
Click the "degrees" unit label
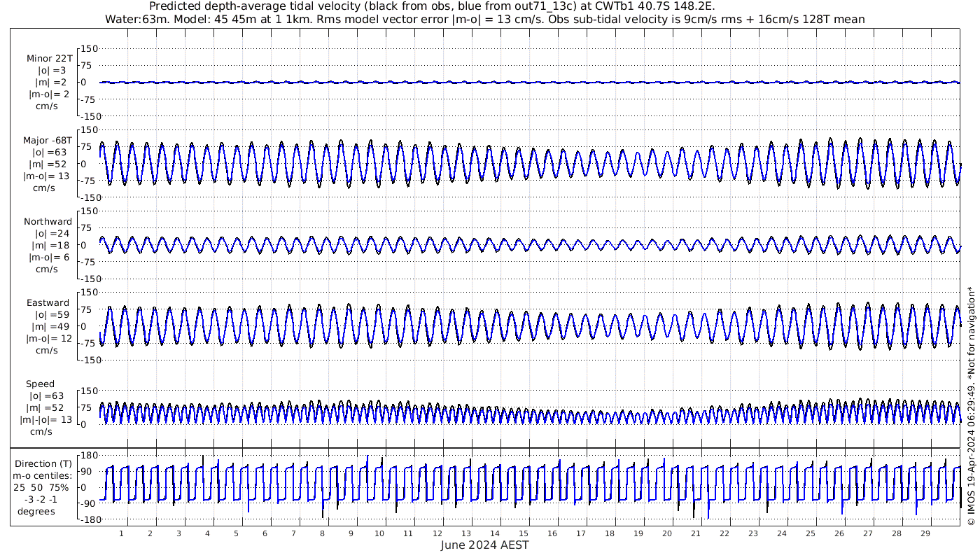(x=36, y=511)
